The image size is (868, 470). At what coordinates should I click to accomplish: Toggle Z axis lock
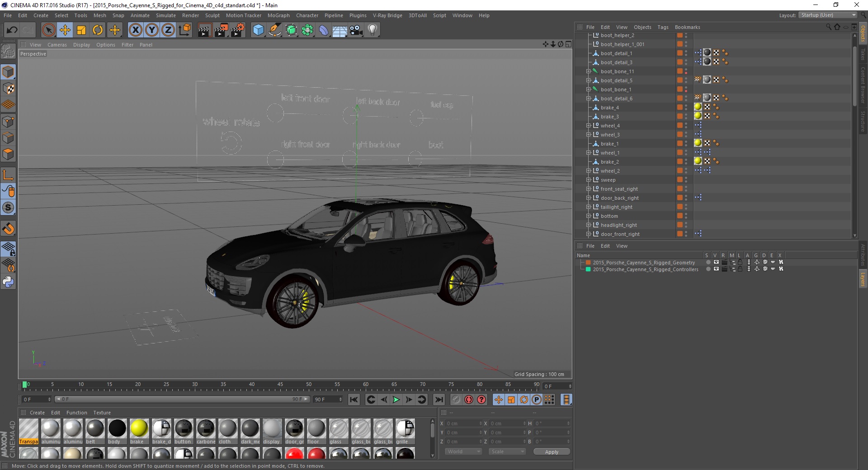pos(168,30)
